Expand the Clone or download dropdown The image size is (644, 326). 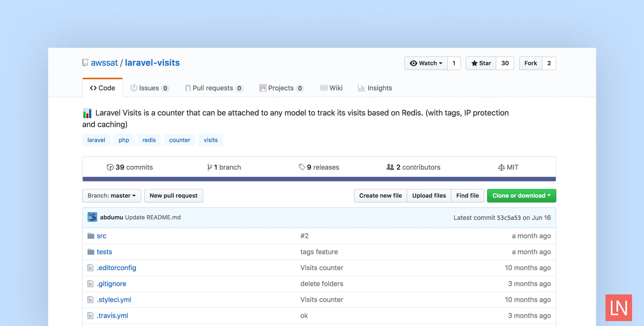point(522,196)
